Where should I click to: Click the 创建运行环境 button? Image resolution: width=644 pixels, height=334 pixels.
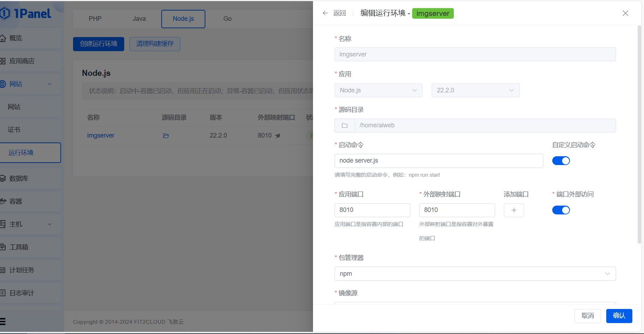[x=98, y=44]
